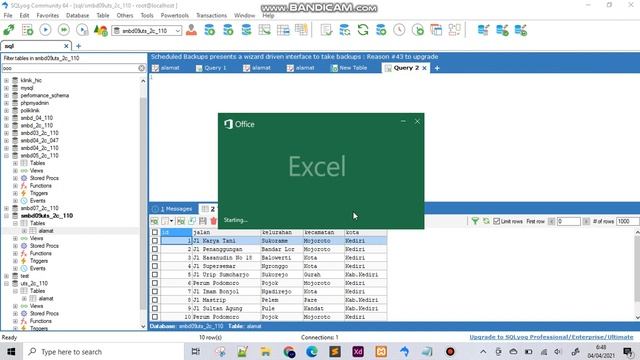
Task: Switch to the Query 1 tab
Action: tap(211, 68)
